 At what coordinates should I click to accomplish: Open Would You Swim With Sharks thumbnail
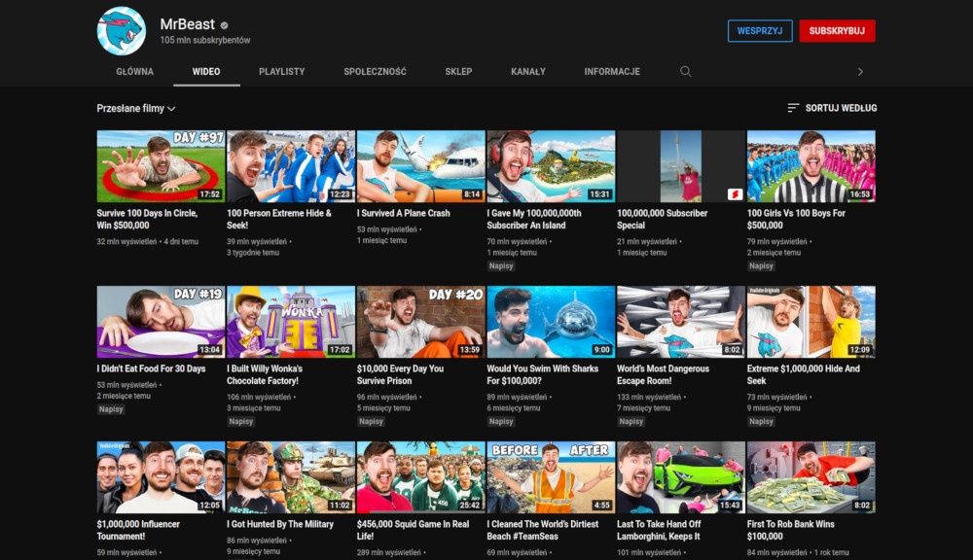551,322
